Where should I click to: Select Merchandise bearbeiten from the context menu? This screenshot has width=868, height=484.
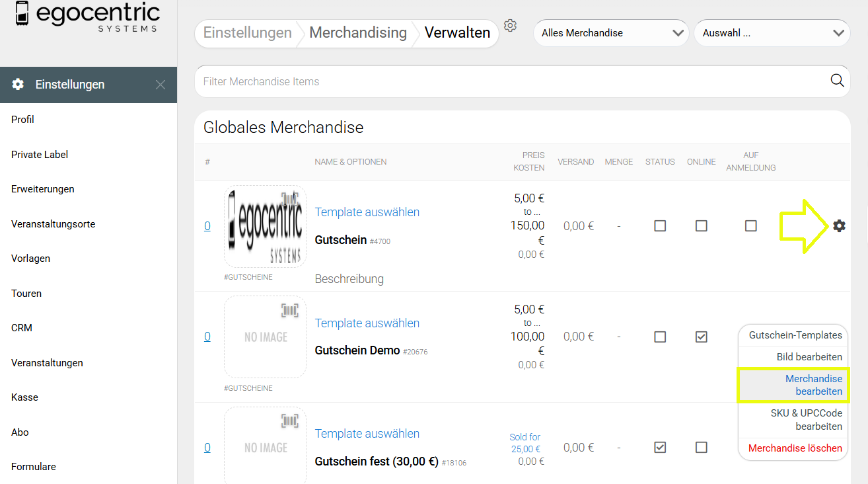tap(793, 385)
